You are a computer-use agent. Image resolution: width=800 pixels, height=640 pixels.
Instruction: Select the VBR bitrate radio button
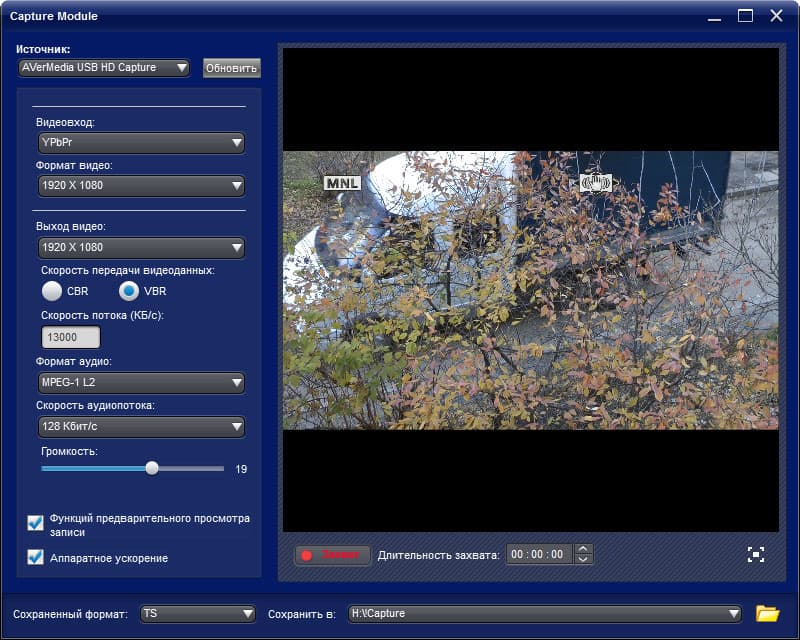tap(129, 291)
